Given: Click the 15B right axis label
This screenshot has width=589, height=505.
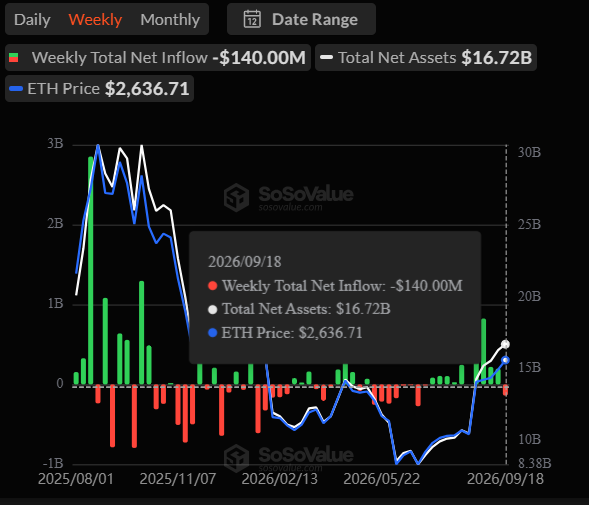Looking at the screenshot, I should pos(529,367).
